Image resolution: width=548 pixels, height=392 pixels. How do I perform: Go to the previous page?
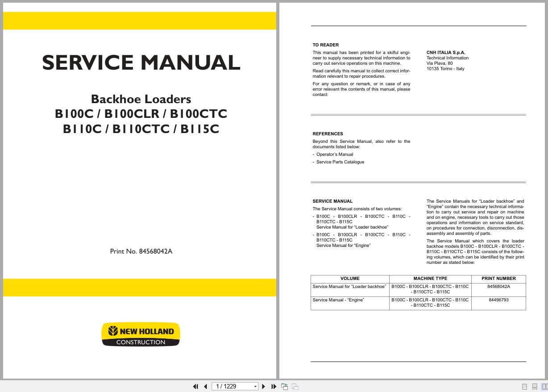pyautogui.click(x=205, y=386)
